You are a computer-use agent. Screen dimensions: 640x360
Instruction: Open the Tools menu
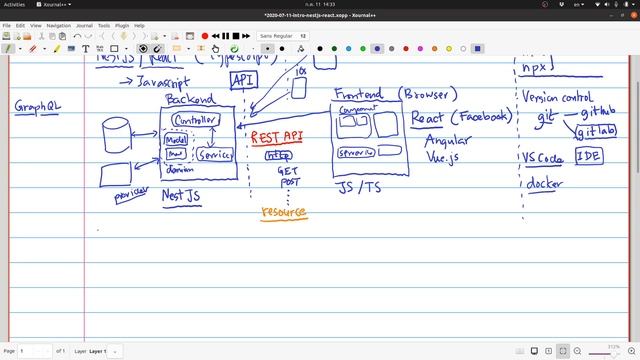pos(104,25)
